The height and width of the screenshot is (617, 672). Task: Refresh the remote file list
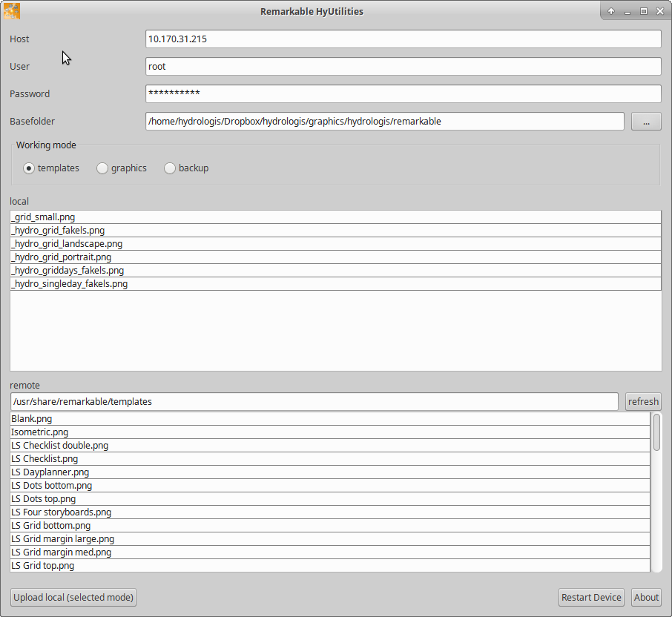tap(643, 401)
